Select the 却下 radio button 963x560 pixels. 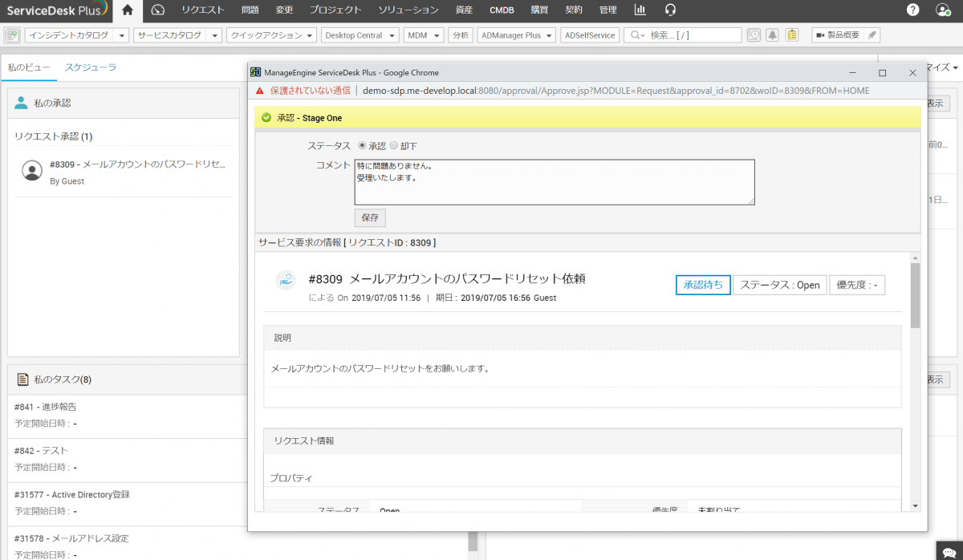coord(393,146)
